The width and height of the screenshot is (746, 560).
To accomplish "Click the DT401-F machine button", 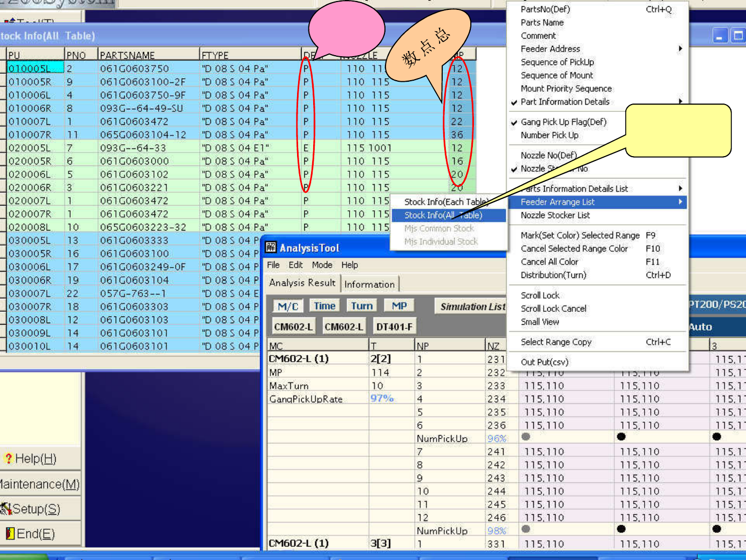I will tap(394, 327).
